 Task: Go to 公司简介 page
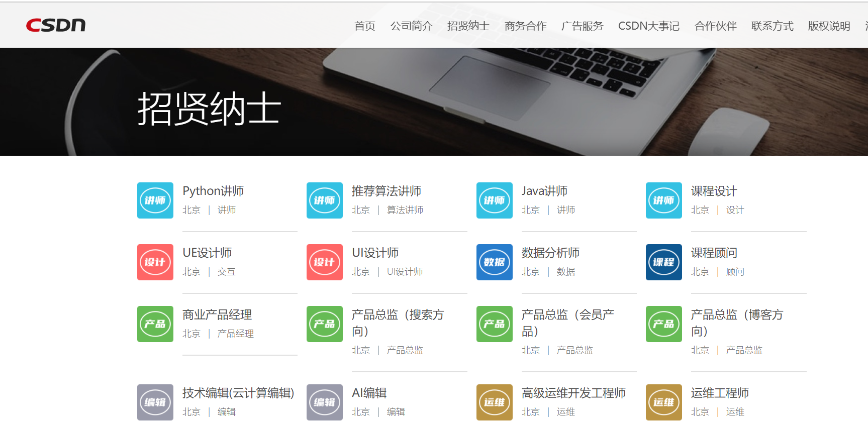tap(411, 26)
